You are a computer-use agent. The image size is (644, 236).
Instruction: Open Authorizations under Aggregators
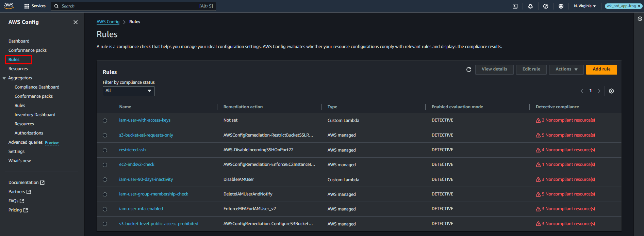click(29, 133)
